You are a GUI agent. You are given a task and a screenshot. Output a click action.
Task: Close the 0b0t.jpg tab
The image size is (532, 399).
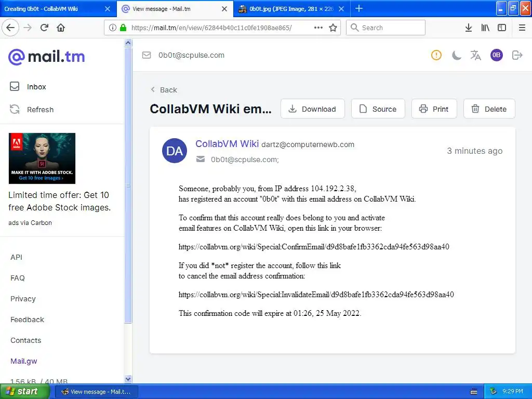(x=341, y=9)
